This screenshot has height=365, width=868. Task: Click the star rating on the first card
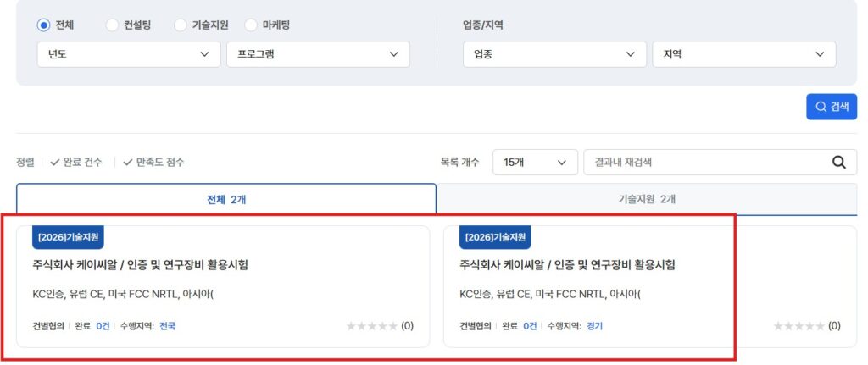coord(371,326)
